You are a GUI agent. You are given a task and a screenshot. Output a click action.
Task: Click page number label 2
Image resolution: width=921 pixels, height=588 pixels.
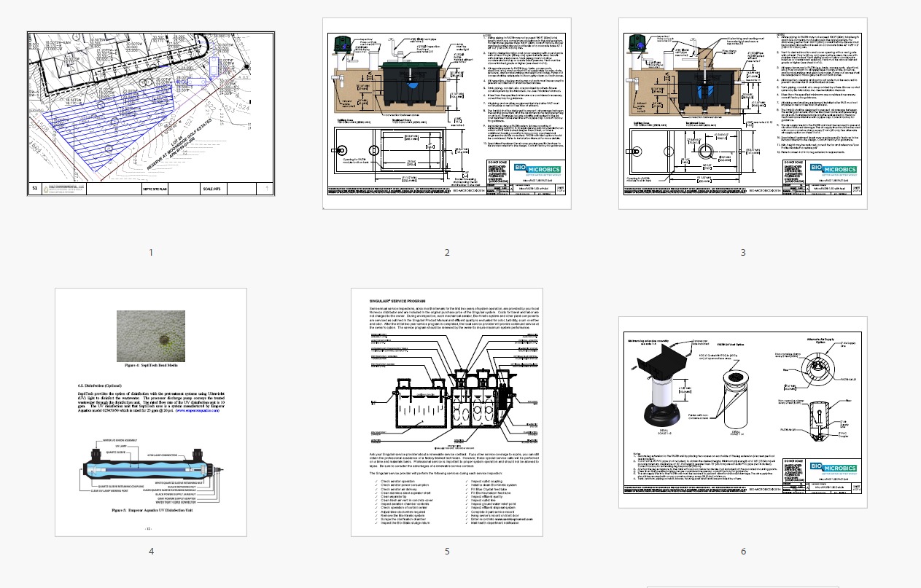tap(447, 253)
